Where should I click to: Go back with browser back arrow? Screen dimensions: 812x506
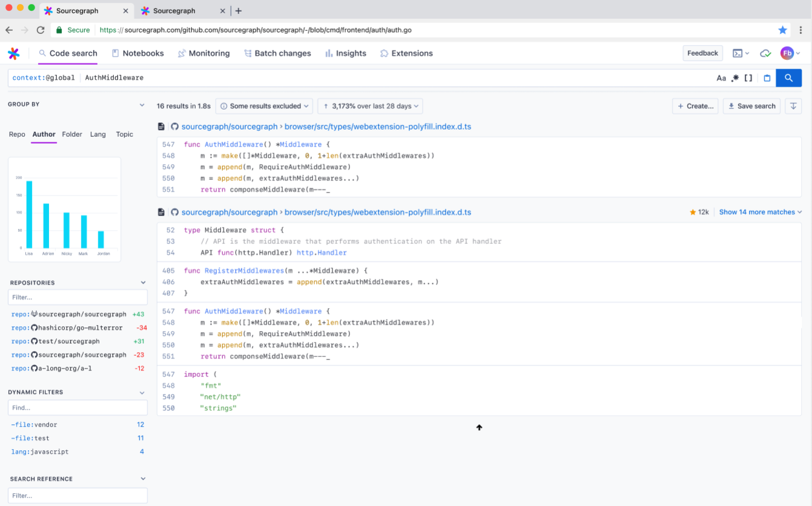[9, 30]
